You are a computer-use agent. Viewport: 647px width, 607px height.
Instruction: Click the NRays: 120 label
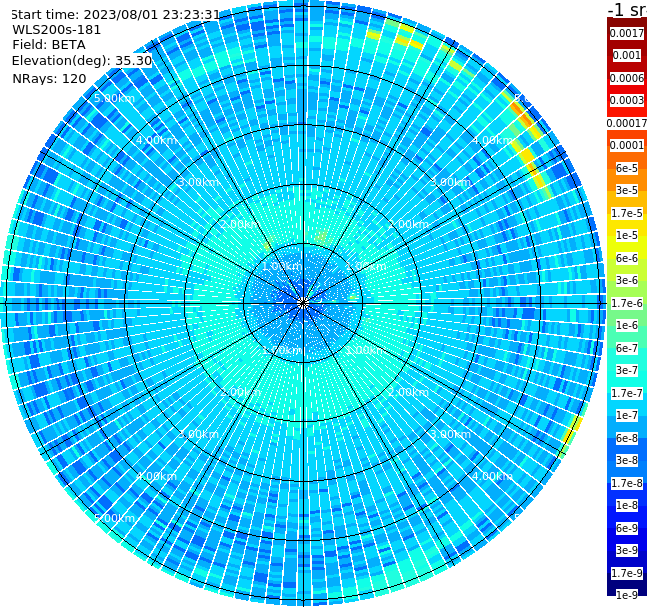coord(49,78)
